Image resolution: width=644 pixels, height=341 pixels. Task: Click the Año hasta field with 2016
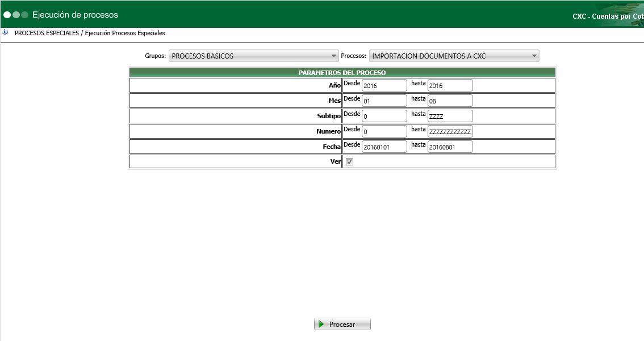pos(450,85)
